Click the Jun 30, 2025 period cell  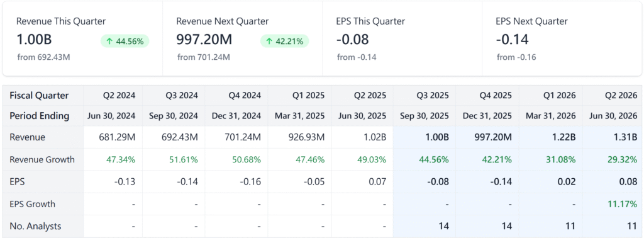pos(362,116)
